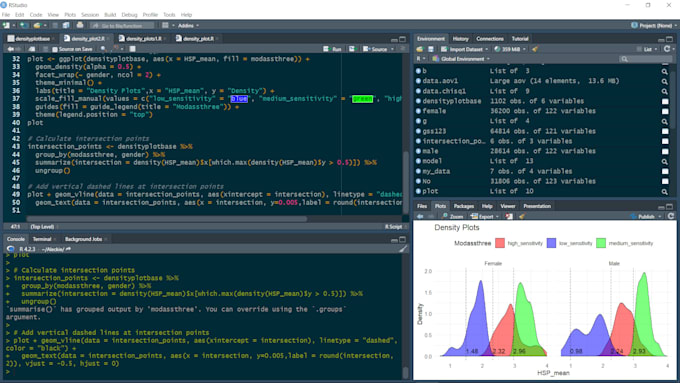680x383 pixels.
Task: Switch to the Packages tab
Action: click(x=464, y=206)
